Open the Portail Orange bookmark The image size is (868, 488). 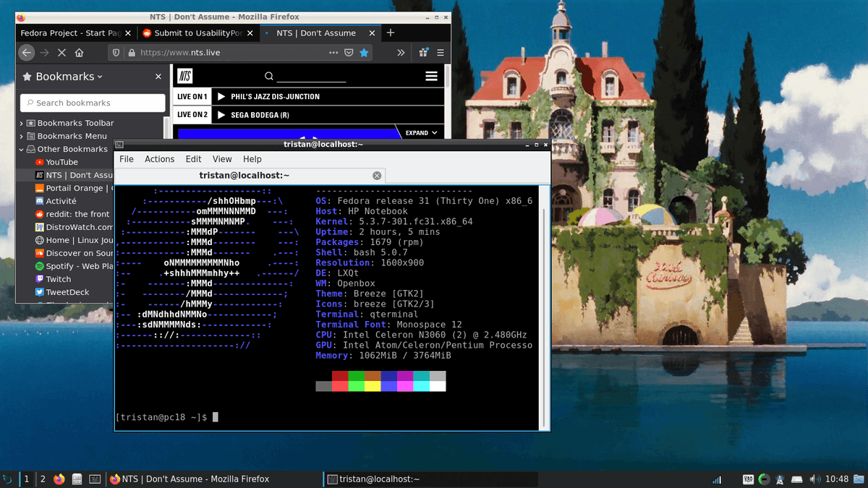(x=75, y=188)
